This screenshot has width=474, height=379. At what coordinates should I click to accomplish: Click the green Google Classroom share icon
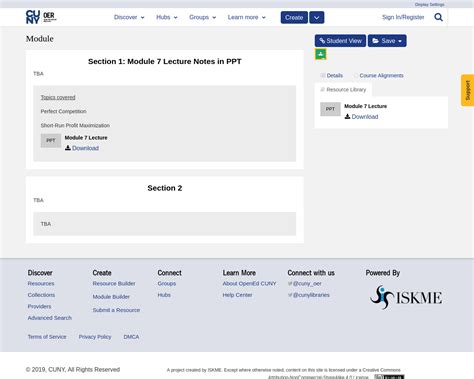320,54
